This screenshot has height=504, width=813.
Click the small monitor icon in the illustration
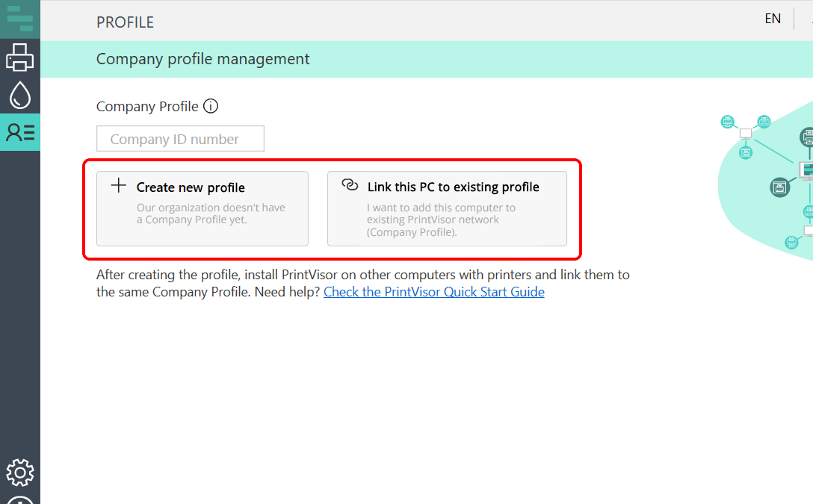[745, 134]
